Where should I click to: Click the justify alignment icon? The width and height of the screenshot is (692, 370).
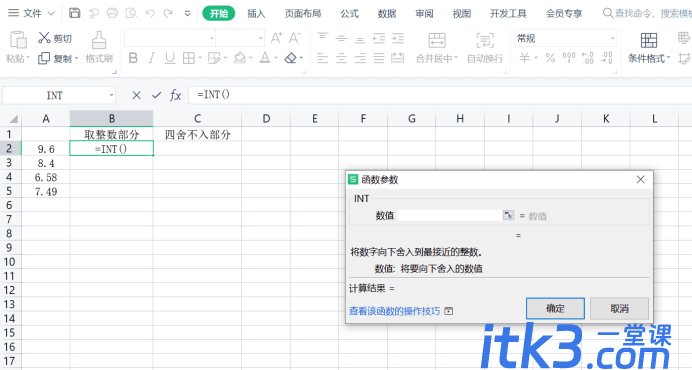pyautogui.click(x=379, y=58)
